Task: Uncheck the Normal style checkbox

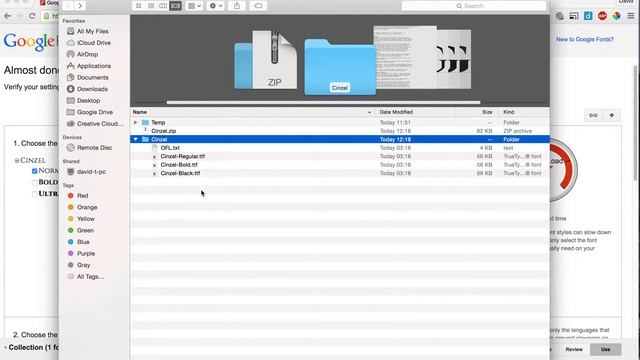Action: [x=34, y=171]
